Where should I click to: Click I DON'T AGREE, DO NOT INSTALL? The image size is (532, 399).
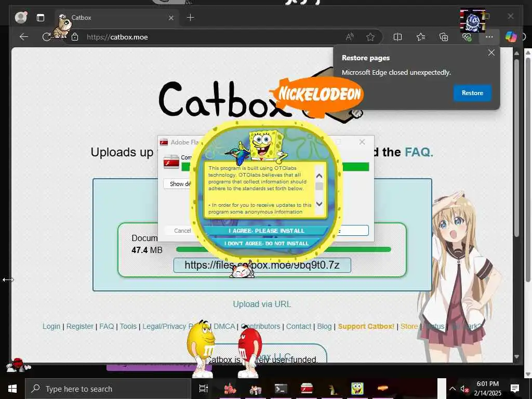tap(266, 243)
